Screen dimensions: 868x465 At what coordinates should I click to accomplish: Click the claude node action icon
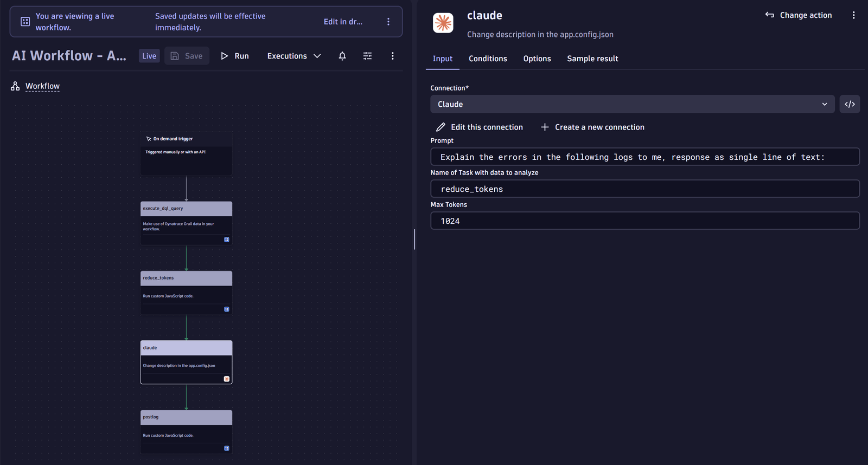pyautogui.click(x=227, y=379)
